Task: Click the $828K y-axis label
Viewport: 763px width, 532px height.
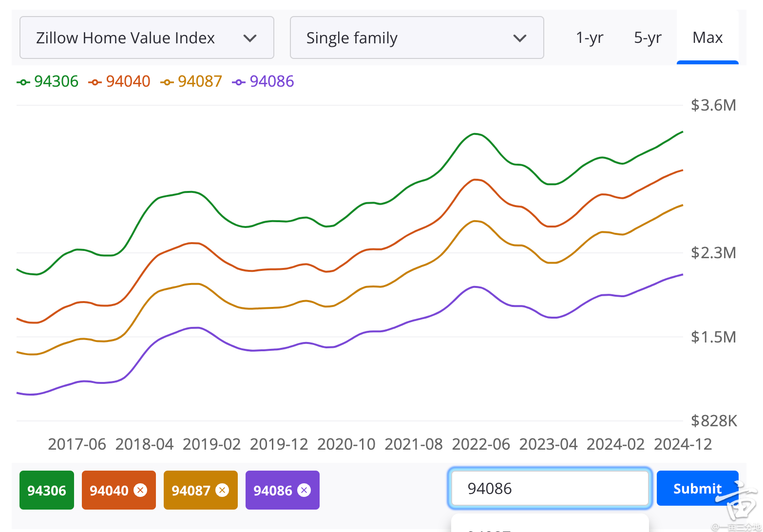Action: point(714,421)
